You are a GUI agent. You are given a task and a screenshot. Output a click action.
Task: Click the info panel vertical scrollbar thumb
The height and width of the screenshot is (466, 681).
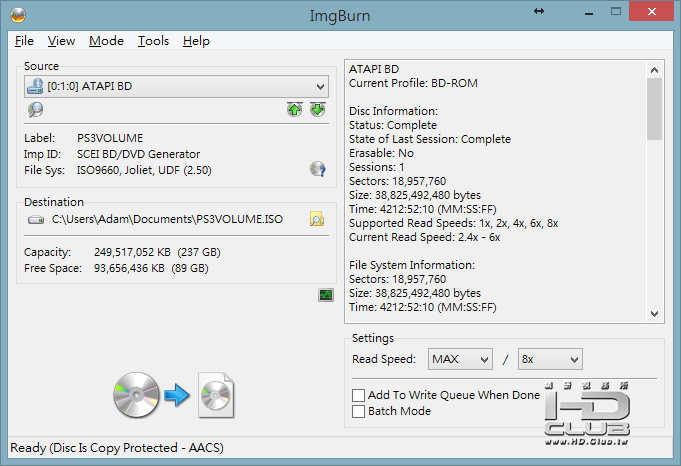tap(655, 109)
